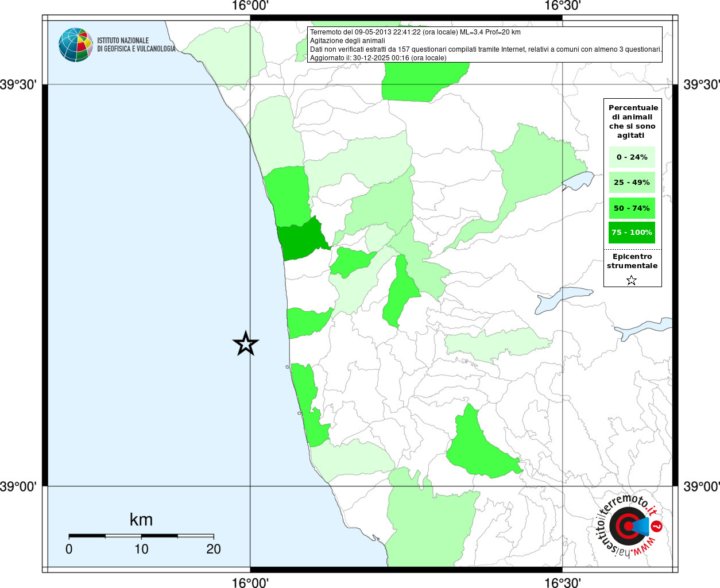Click the bottom 16°00' longitude label

[x=250, y=582]
